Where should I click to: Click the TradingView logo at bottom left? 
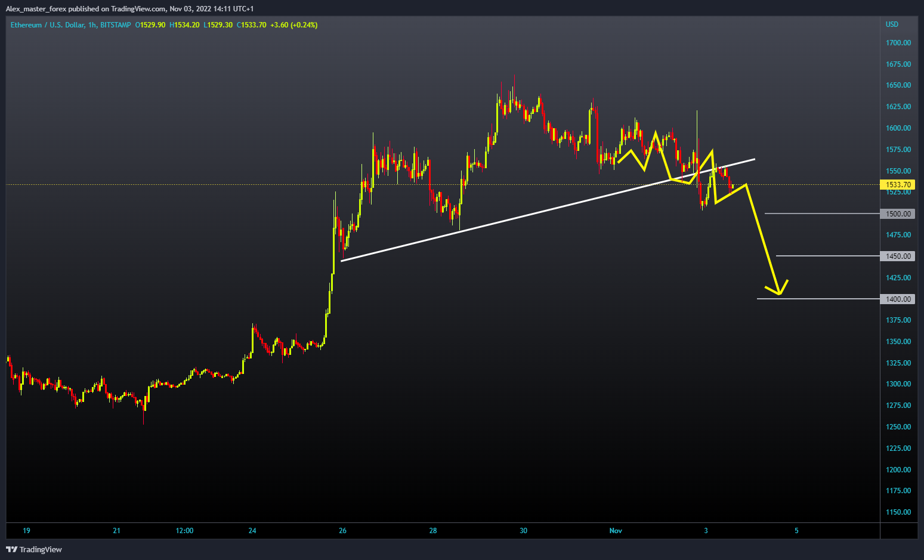tap(34, 549)
